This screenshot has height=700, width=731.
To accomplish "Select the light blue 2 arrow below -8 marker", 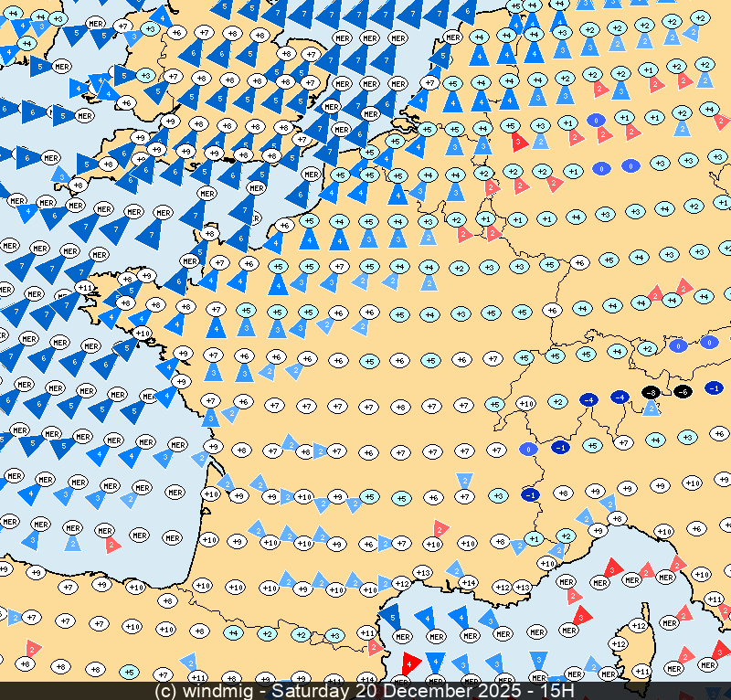I will (x=651, y=408).
